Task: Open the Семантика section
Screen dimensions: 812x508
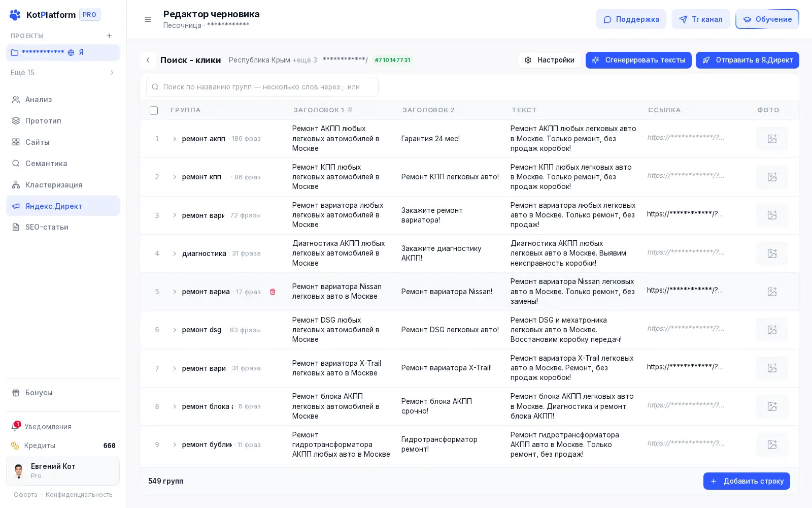Action: [63, 164]
